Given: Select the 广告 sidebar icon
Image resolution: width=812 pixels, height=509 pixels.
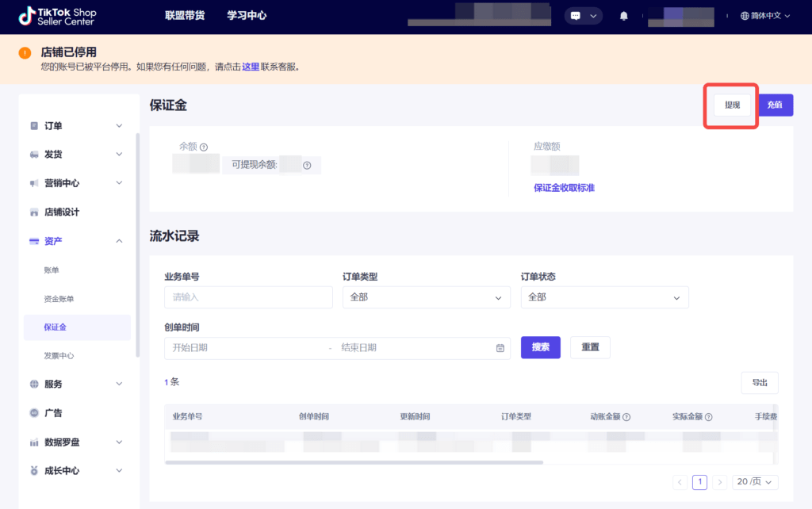Looking at the screenshot, I should pos(33,412).
